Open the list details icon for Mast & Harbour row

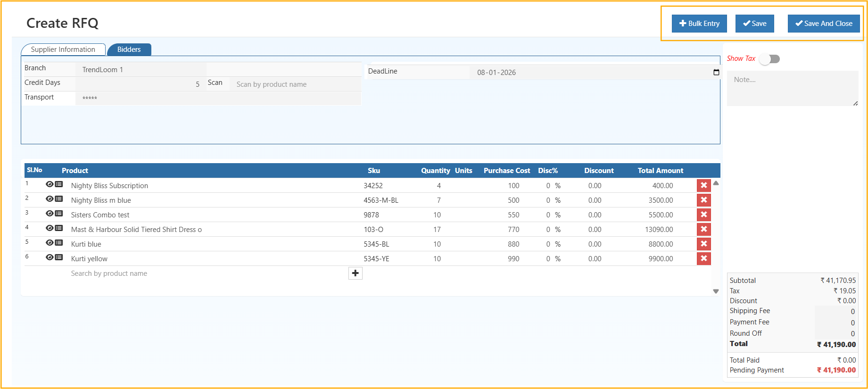tap(59, 228)
